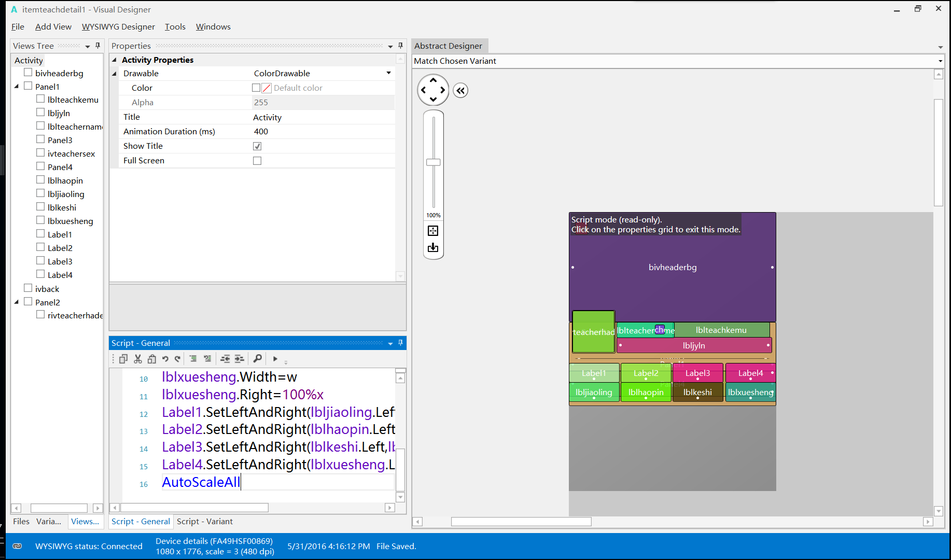Enable the Full Screen checkbox
Screen dimensions: 951x560
[257, 161]
